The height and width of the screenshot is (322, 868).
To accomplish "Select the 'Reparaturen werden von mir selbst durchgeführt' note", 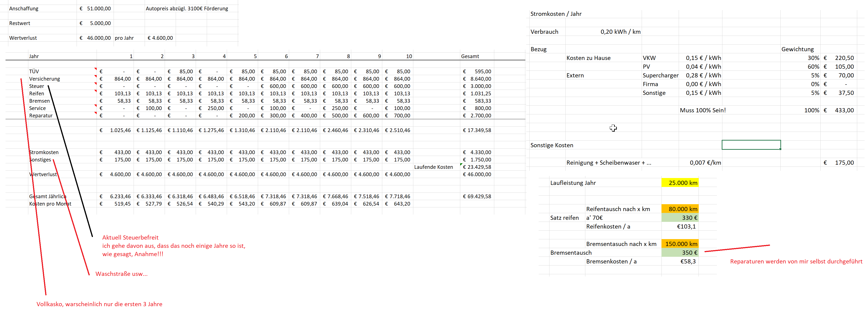I will pos(796,261).
